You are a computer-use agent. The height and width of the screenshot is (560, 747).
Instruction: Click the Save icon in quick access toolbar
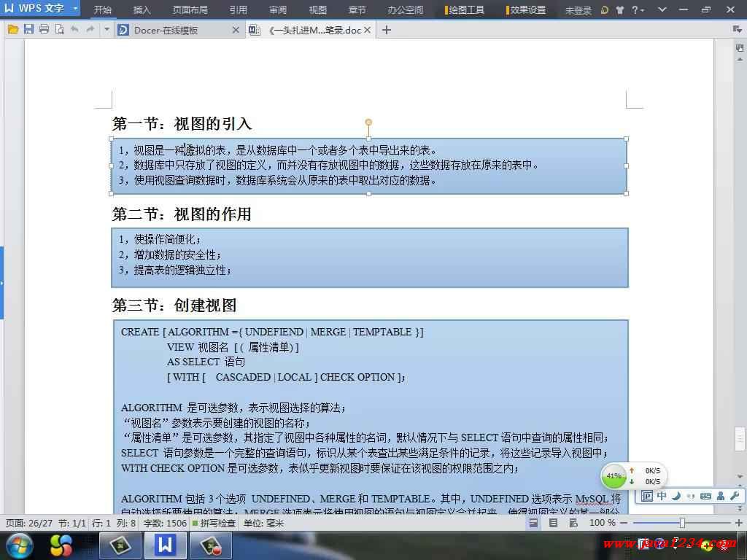(28, 30)
